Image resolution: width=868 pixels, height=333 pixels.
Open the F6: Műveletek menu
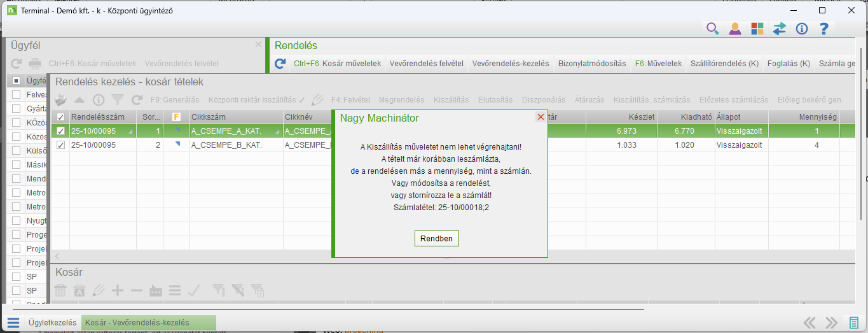point(659,64)
